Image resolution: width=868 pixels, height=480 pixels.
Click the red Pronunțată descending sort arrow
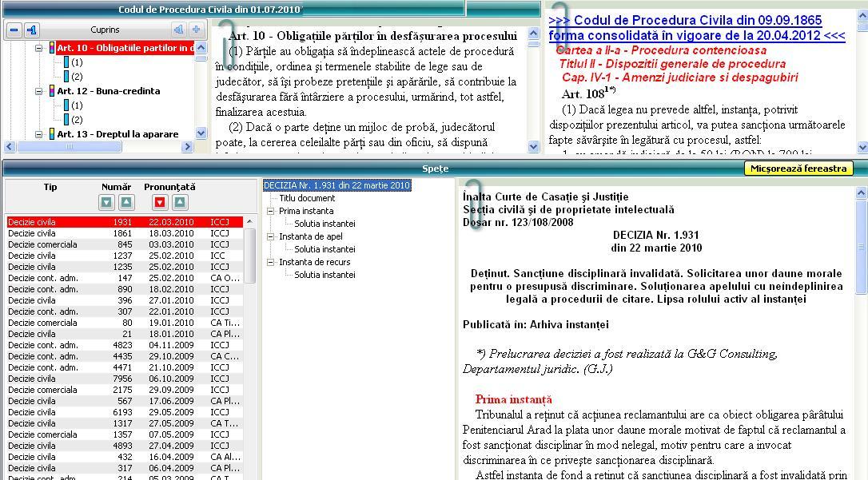click(160, 202)
